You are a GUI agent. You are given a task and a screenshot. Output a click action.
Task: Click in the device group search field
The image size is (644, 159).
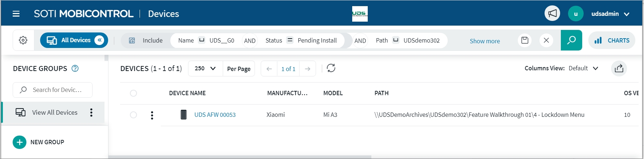57,90
